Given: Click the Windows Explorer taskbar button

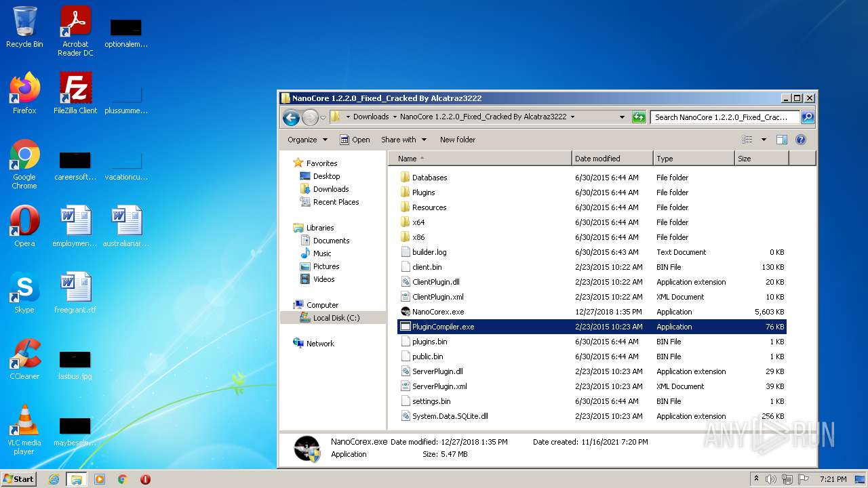Looking at the screenshot, I should 77,479.
